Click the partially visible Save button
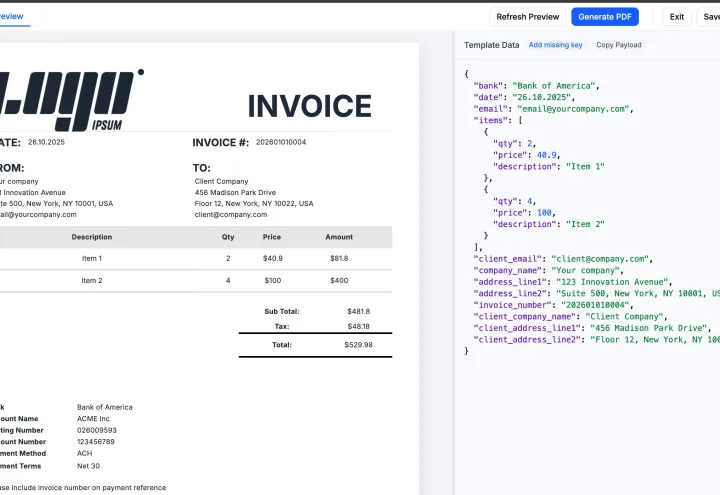The height and width of the screenshot is (495, 720). click(x=709, y=17)
